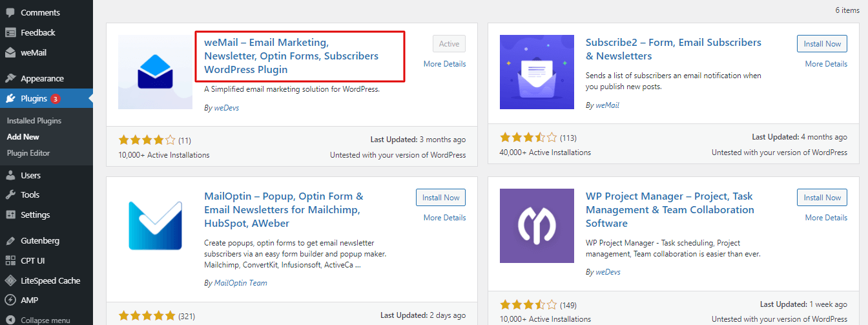Viewport: 868px width, 325px height.
Task: Click 'A Simplified email marketing solution' description
Action: (292, 89)
